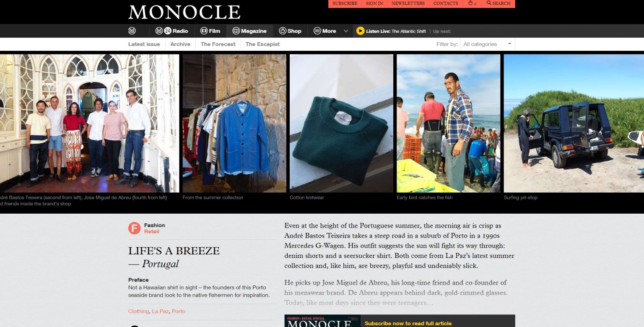The image size is (644, 327).
Task: Click the orange Fashion F category icon
Action: point(134,228)
